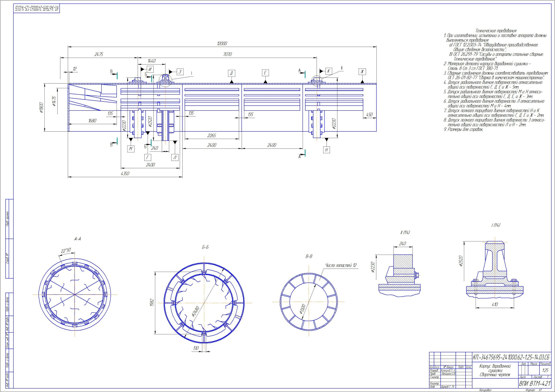Select the 12 wall thickness dimension
This screenshot has height=392, width=555.
(x=75, y=69)
